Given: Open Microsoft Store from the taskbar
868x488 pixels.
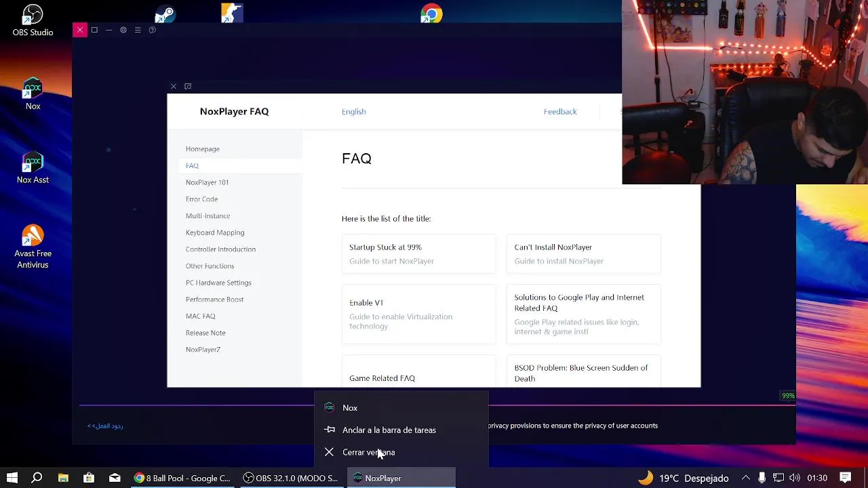Looking at the screenshot, I should point(89,478).
